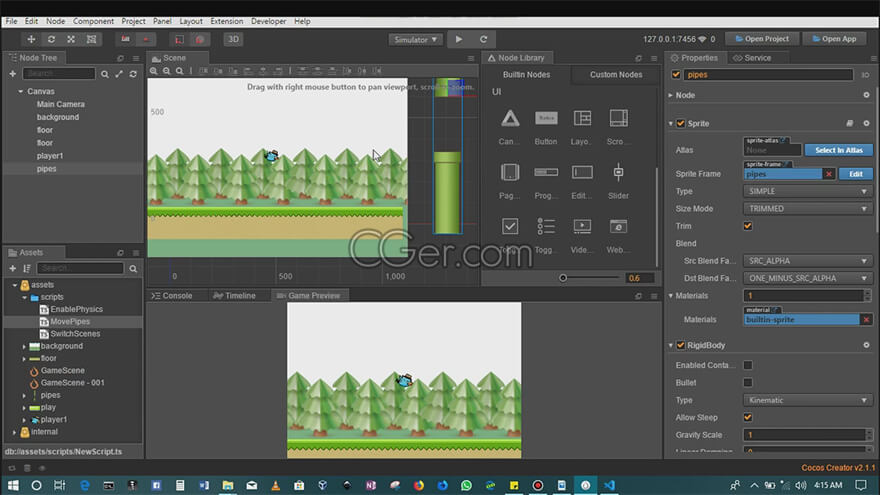The height and width of the screenshot is (495, 880).
Task: Toggle 3D scene view button
Action: click(233, 39)
